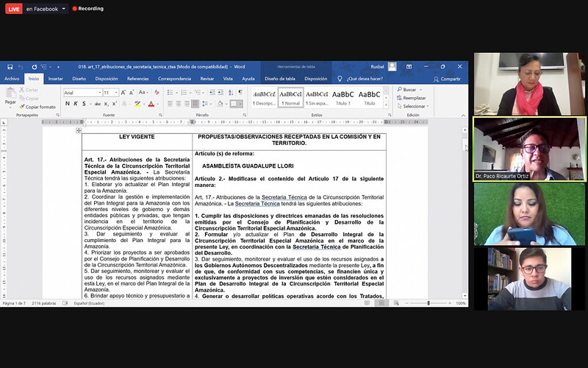Switch to the Diseño tab
The height and width of the screenshot is (368, 588).
[x=79, y=79]
